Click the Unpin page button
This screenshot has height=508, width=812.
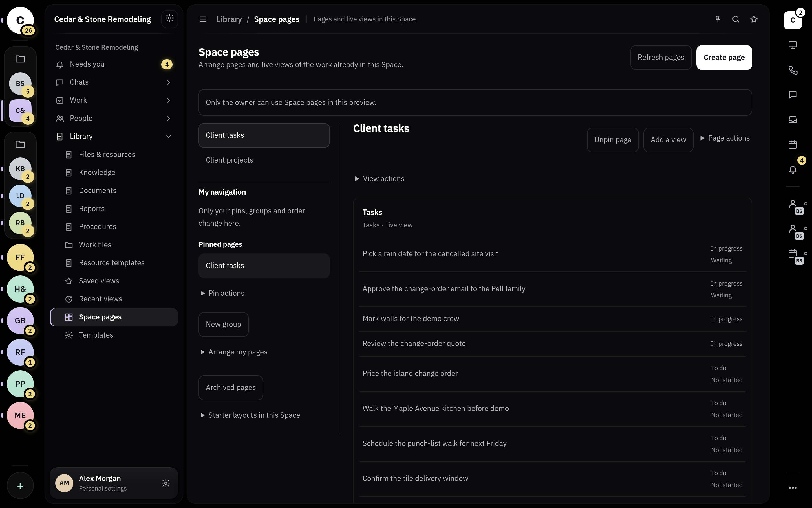(x=613, y=140)
